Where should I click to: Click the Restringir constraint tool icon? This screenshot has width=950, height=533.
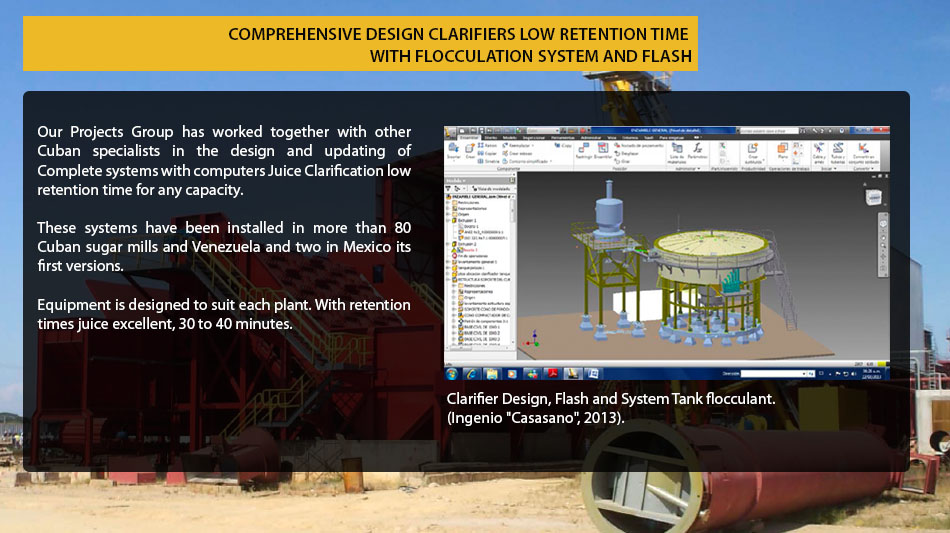coord(583,151)
